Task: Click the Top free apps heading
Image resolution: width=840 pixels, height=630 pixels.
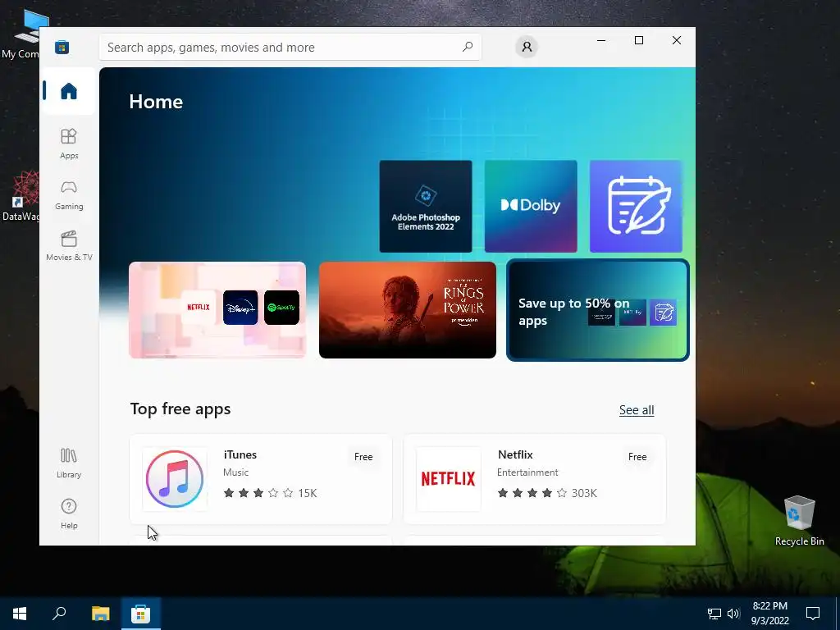Action: 180,409
